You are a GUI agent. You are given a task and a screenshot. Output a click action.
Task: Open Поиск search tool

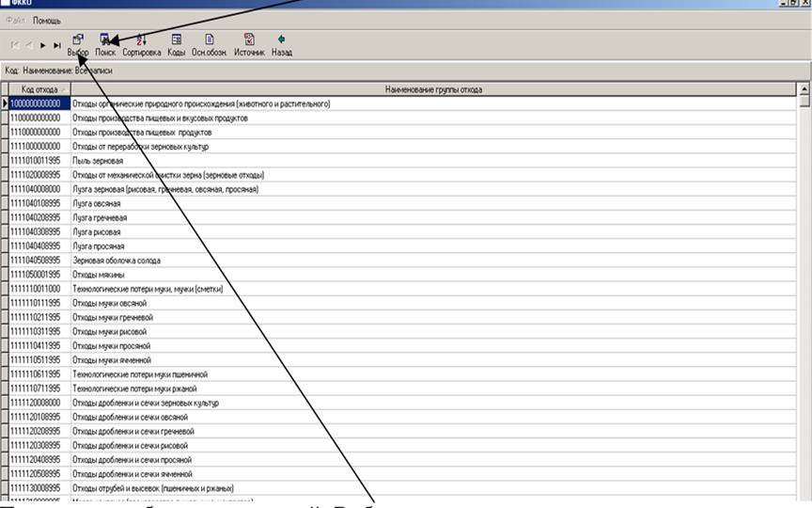point(105,44)
